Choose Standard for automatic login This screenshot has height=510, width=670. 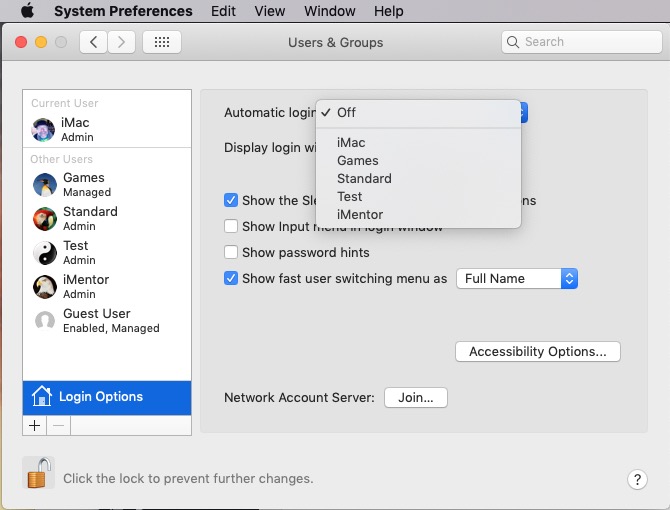click(x=418, y=179)
